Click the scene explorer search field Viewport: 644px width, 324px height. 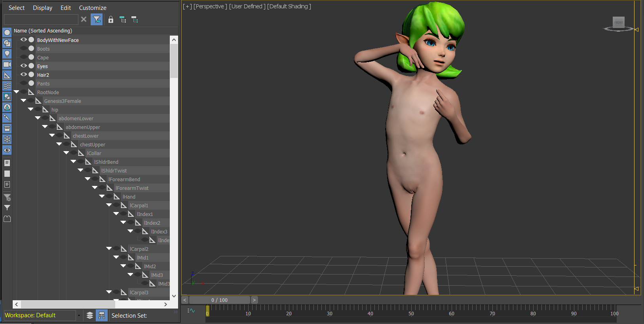click(41, 19)
